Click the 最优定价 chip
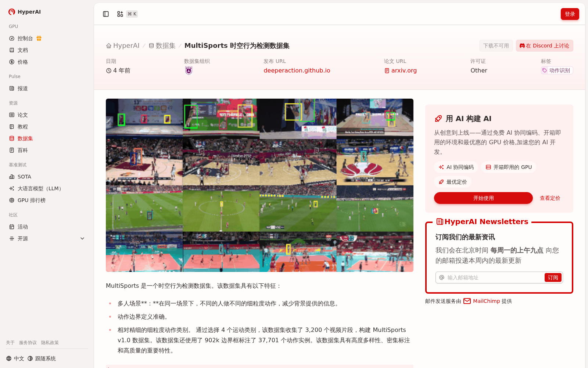 tap(453, 182)
